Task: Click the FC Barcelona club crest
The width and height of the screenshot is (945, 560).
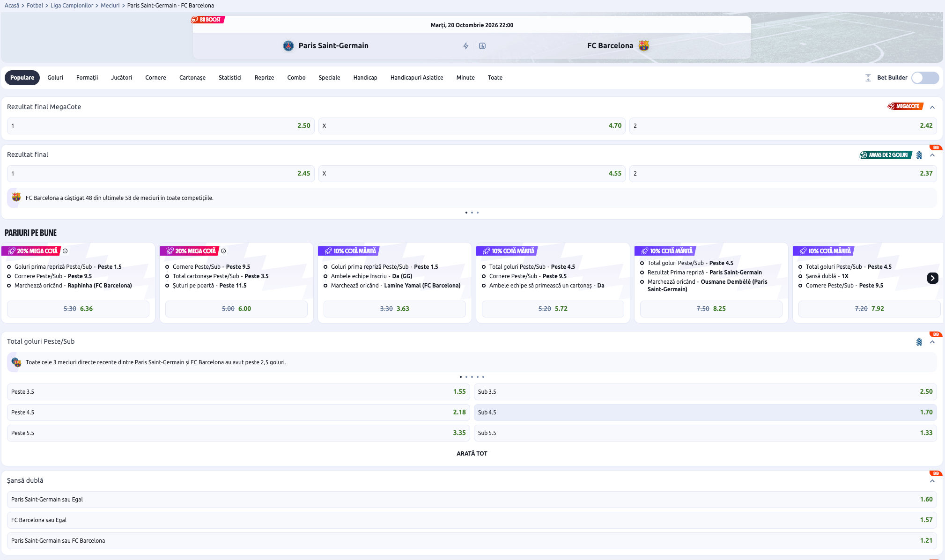Action: 644,45
